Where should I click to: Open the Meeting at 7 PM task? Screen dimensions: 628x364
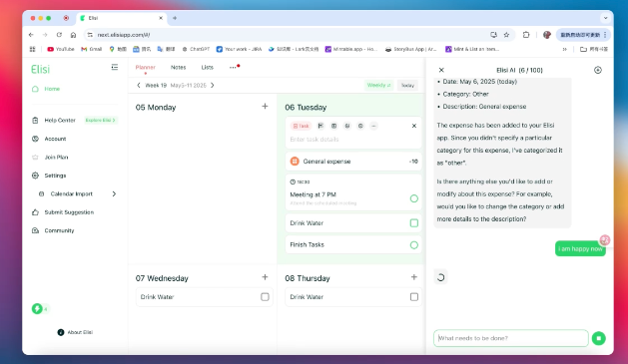353,192
